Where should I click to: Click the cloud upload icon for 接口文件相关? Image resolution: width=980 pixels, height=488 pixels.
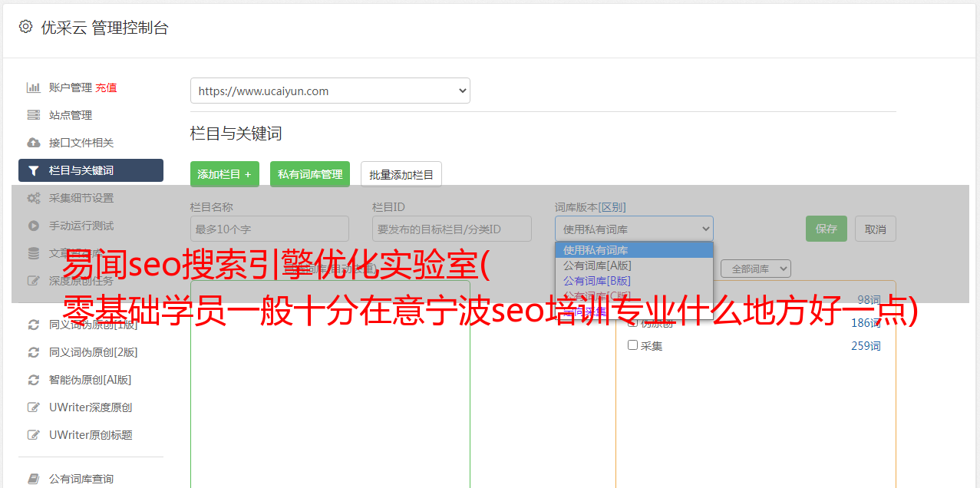point(33,143)
